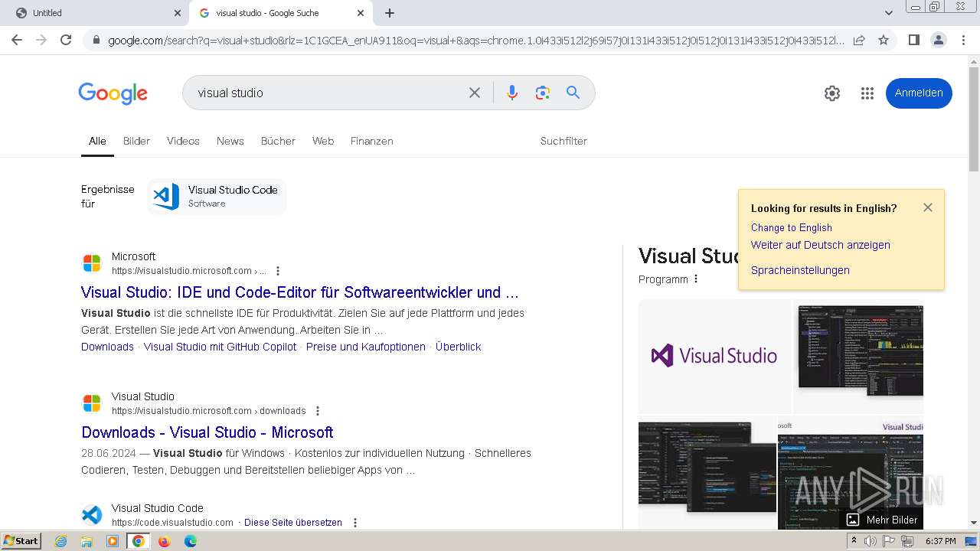Image resolution: width=980 pixels, height=551 pixels.
Task: Clear the search box text
Action: click(x=475, y=93)
